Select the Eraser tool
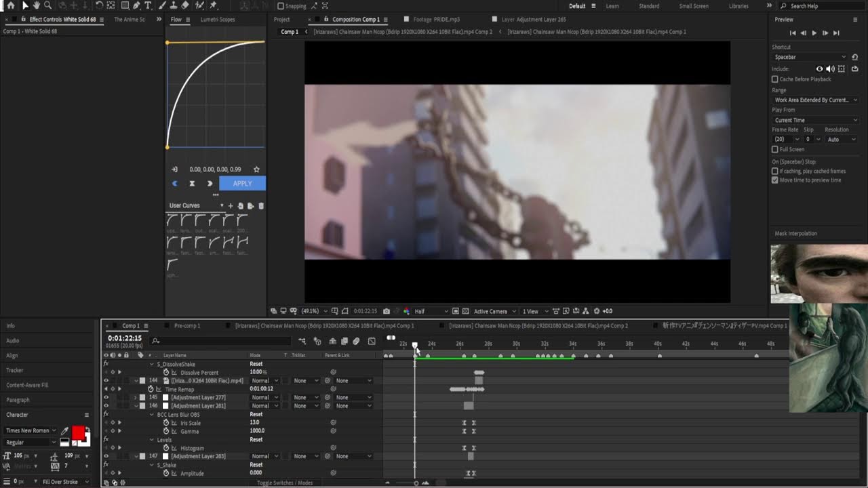The image size is (868, 488). [185, 5]
